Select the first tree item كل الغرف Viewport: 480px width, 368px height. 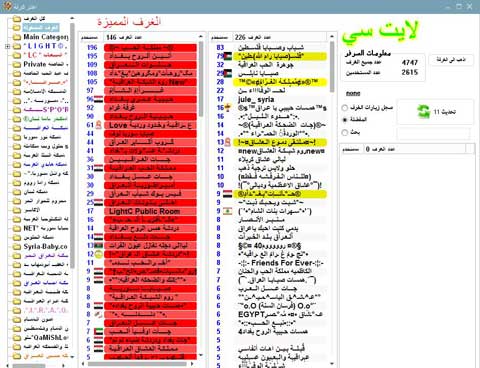(34, 19)
